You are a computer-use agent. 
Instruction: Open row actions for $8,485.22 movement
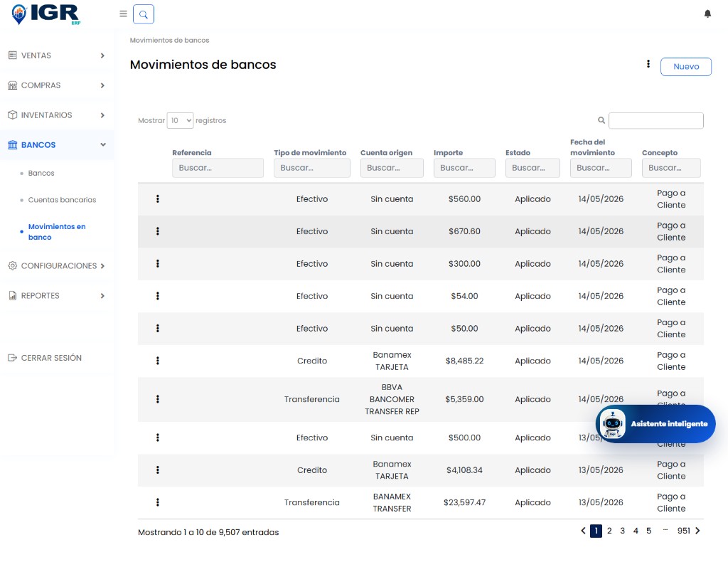tap(158, 361)
